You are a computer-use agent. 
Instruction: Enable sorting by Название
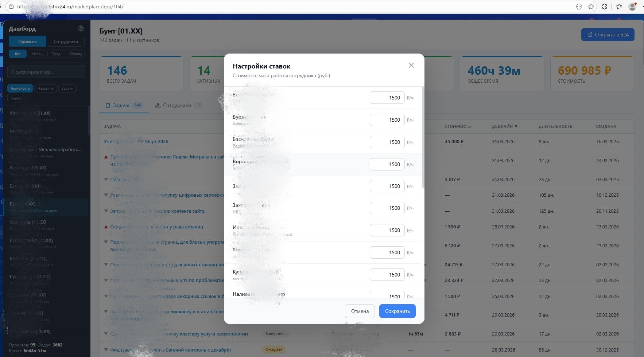click(46, 89)
